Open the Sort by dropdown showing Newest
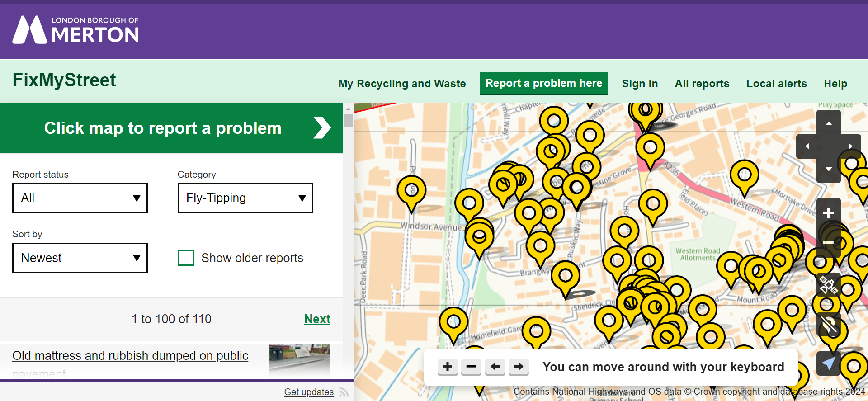 (80, 258)
